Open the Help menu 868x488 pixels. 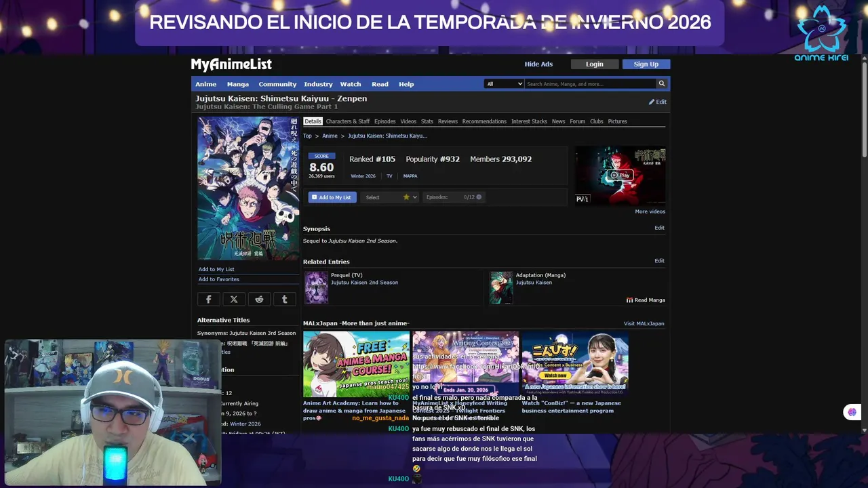(406, 84)
